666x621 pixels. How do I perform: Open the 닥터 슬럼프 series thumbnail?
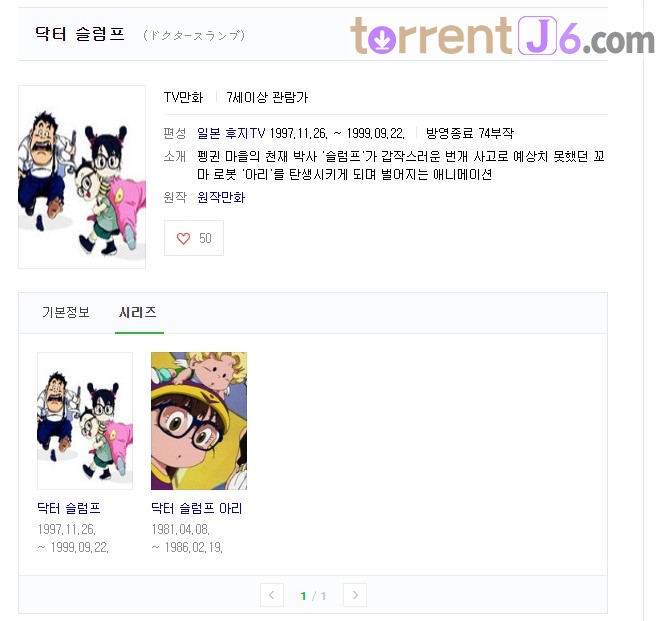[x=85, y=421]
